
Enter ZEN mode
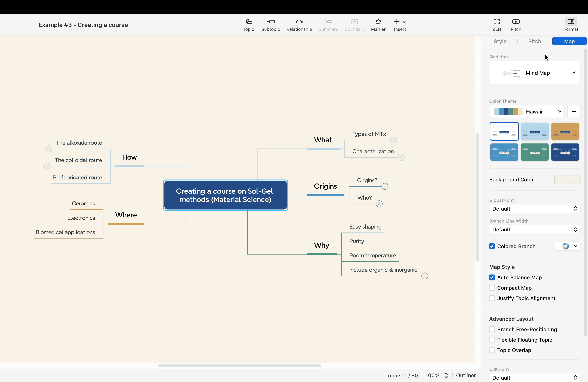(x=497, y=25)
